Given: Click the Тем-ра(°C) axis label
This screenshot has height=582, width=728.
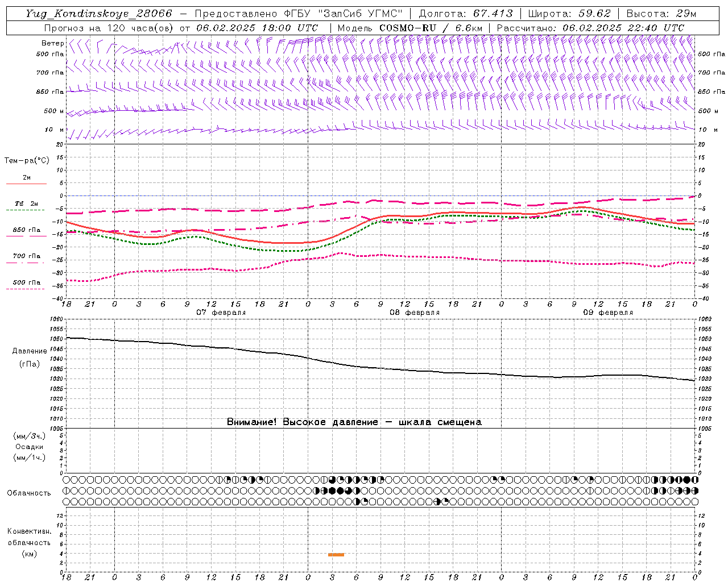Looking at the screenshot, I should point(27,161).
